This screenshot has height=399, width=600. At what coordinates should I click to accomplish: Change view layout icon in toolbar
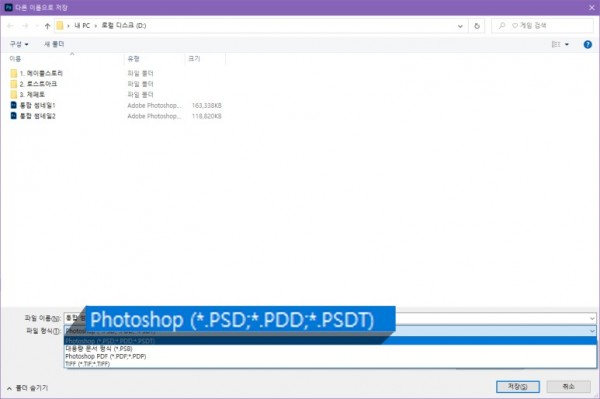tap(556, 44)
